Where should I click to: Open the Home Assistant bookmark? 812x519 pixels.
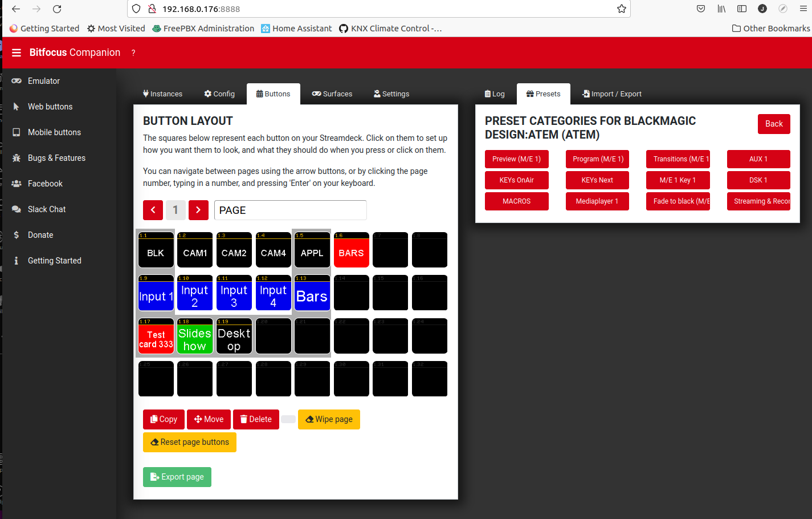pos(296,29)
